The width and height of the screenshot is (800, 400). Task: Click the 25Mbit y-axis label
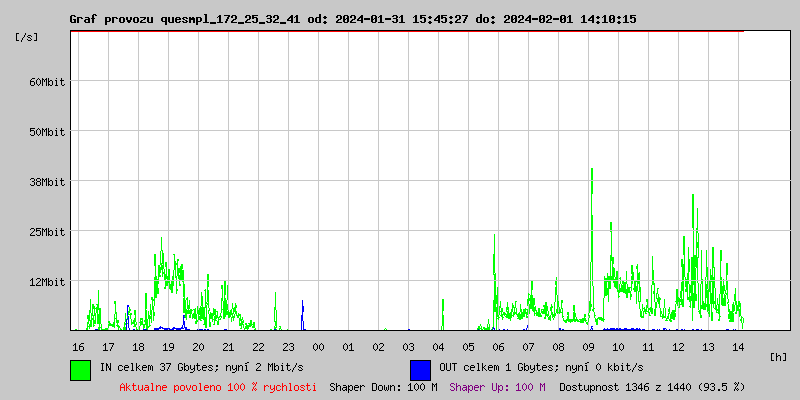[46, 232]
